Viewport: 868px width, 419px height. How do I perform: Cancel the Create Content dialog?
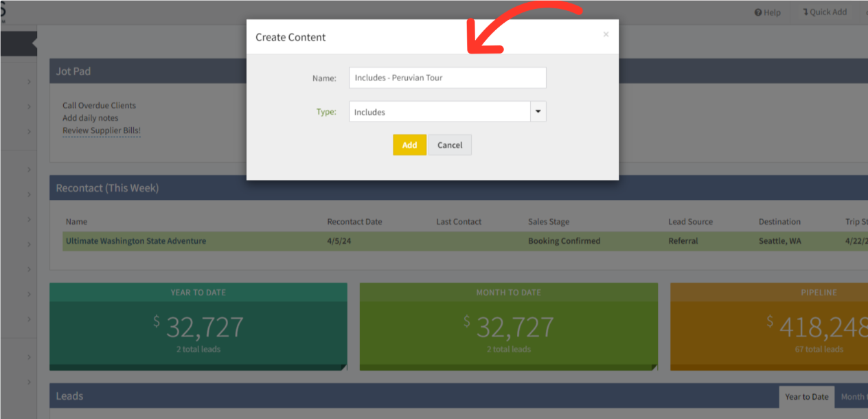click(450, 145)
